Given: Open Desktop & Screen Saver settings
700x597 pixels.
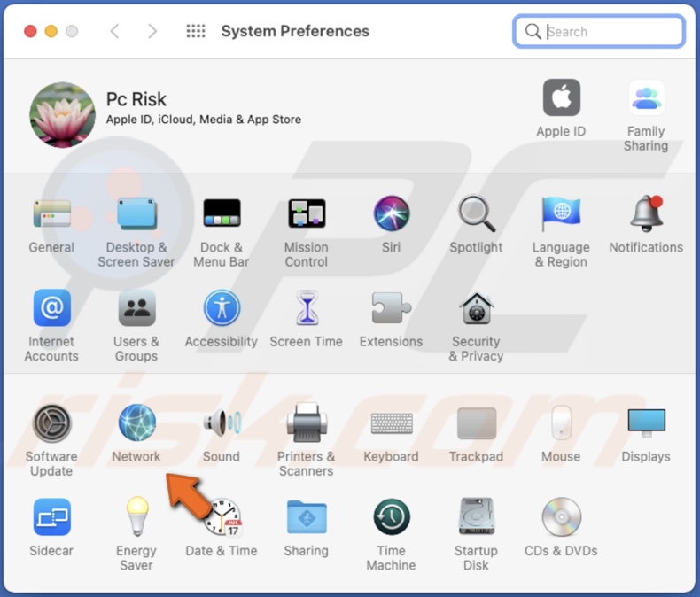Looking at the screenshot, I should (136, 213).
